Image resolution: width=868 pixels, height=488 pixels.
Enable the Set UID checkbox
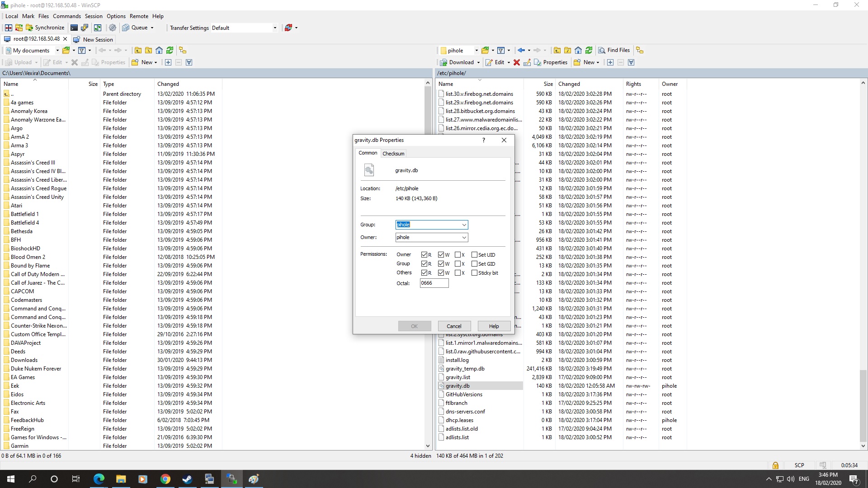[x=474, y=255]
